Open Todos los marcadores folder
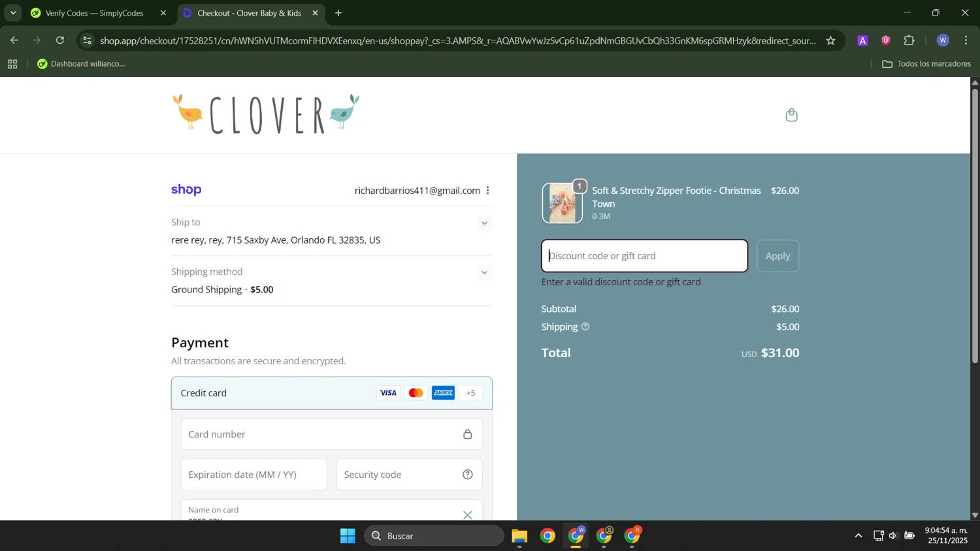The image size is (980, 551). (x=926, y=64)
